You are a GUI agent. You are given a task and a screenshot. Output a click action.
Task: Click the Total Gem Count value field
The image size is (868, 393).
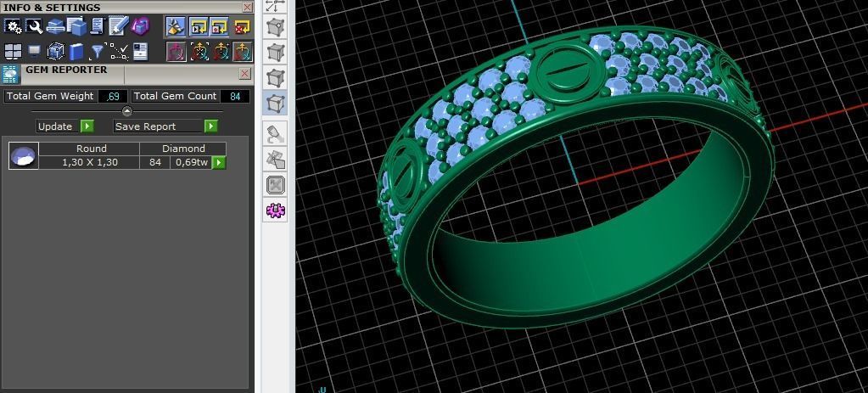[x=235, y=96]
